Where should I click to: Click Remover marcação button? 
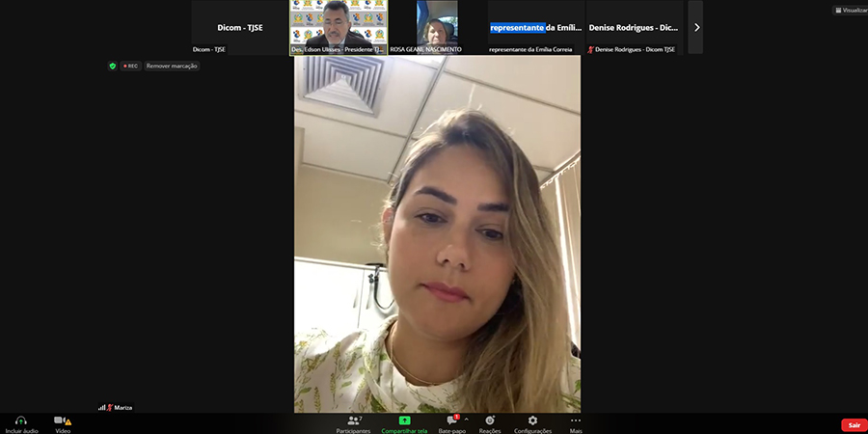coord(172,67)
